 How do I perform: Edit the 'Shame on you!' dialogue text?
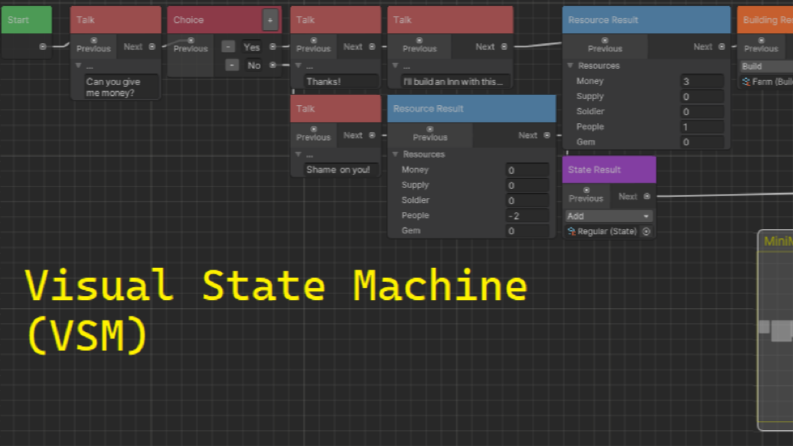[x=341, y=170]
